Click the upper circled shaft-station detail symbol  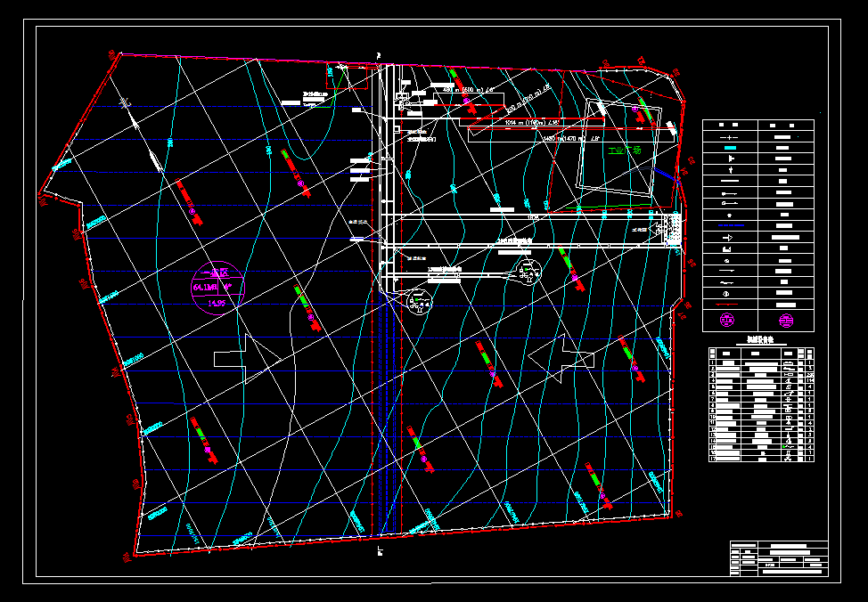coord(528,271)
